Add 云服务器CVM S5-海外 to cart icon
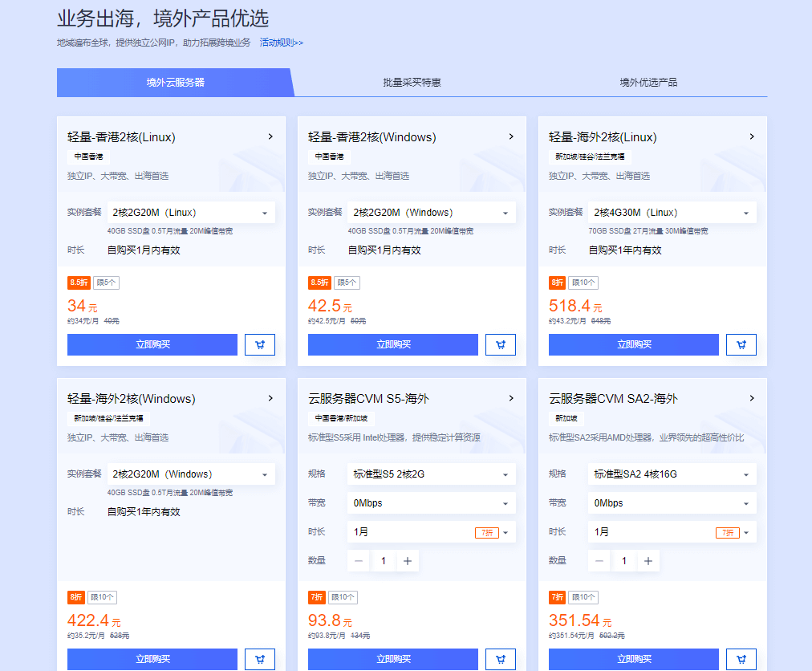This screenshot has width=812, height=671. 500,659
